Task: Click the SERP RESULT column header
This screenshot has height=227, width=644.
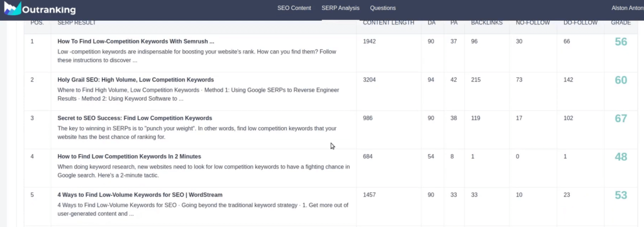Action: point(76,23)
